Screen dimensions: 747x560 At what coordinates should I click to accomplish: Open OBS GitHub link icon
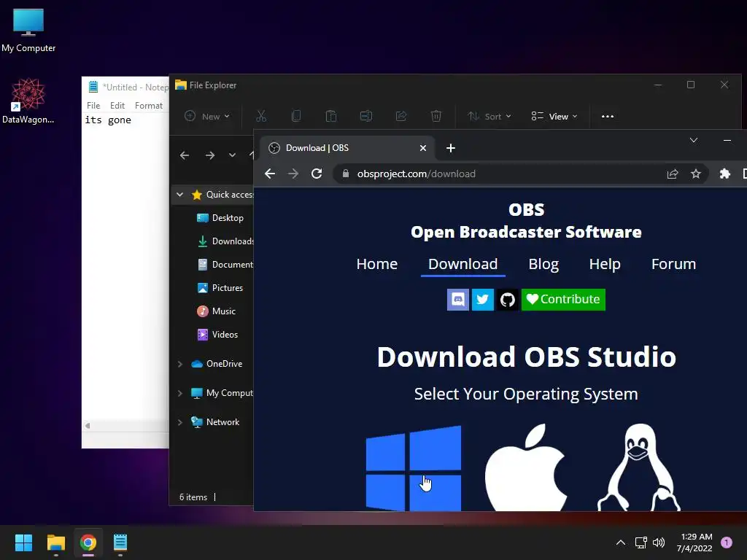click(508, 300)
